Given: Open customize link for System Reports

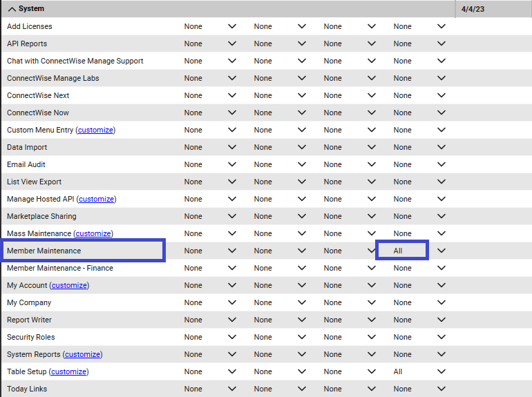Looking at the screenshot, I should (82, 354).
